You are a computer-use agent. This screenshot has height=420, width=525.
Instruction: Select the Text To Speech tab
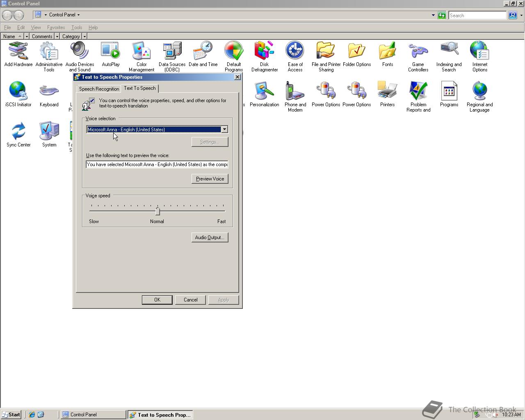pyautogui.click(x=140, y=88)
